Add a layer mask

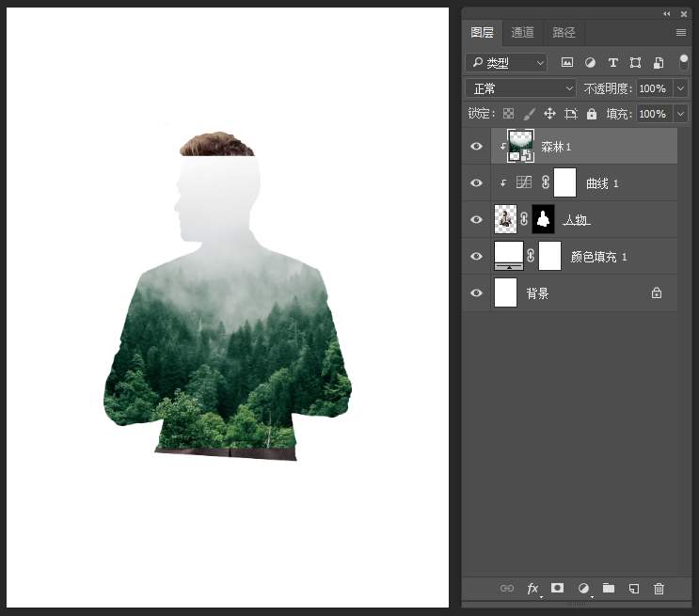557,588
